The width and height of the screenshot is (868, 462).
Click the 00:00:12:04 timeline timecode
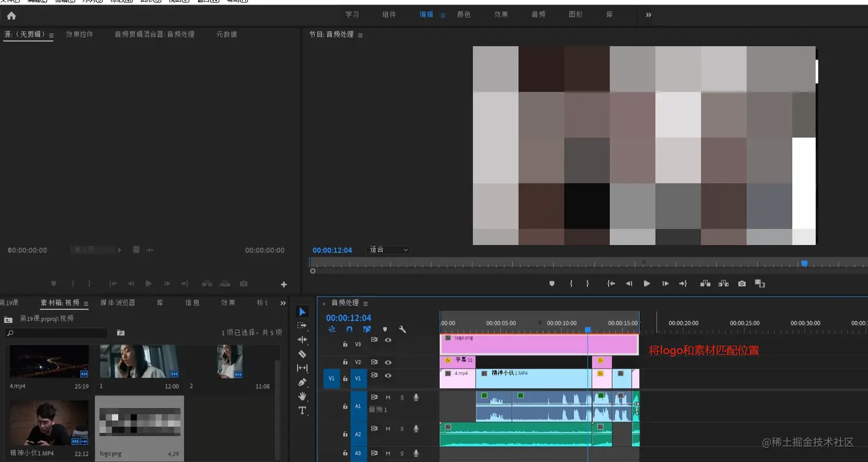[348, 318]
